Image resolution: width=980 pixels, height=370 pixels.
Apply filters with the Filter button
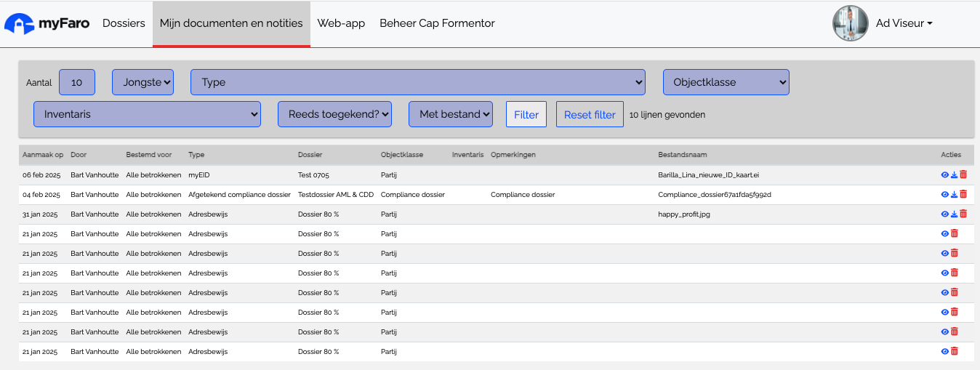[526, 114]
